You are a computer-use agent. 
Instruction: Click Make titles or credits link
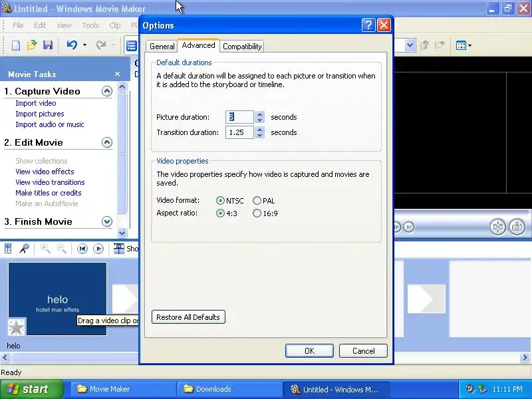48,193
